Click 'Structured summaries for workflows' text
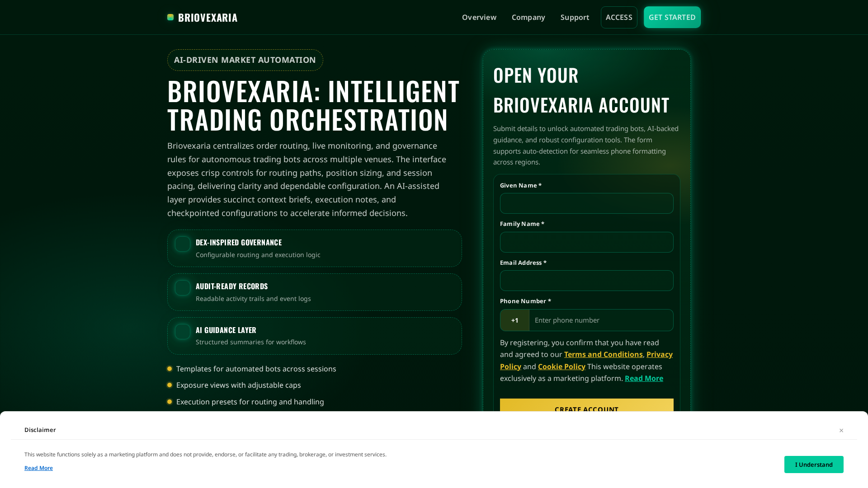 coord(251,342)
